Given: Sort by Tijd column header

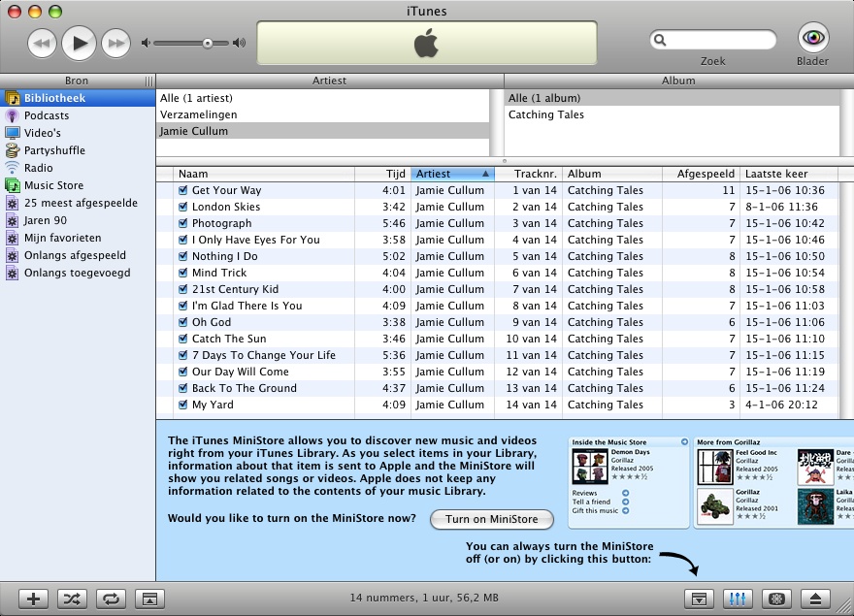Looking at the screenshot, I should [x=383, y=174].
